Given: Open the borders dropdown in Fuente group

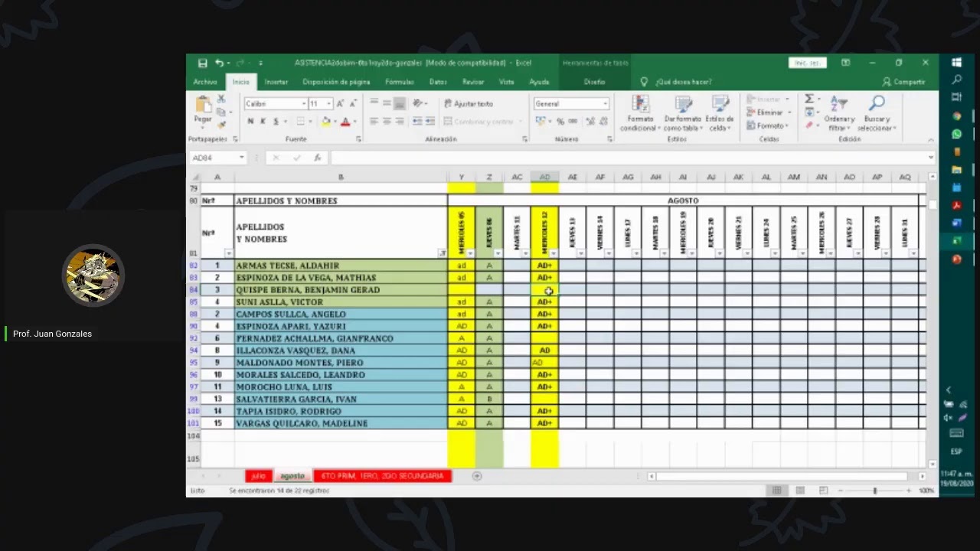Looking at the screenshot, I should (310, 122).
